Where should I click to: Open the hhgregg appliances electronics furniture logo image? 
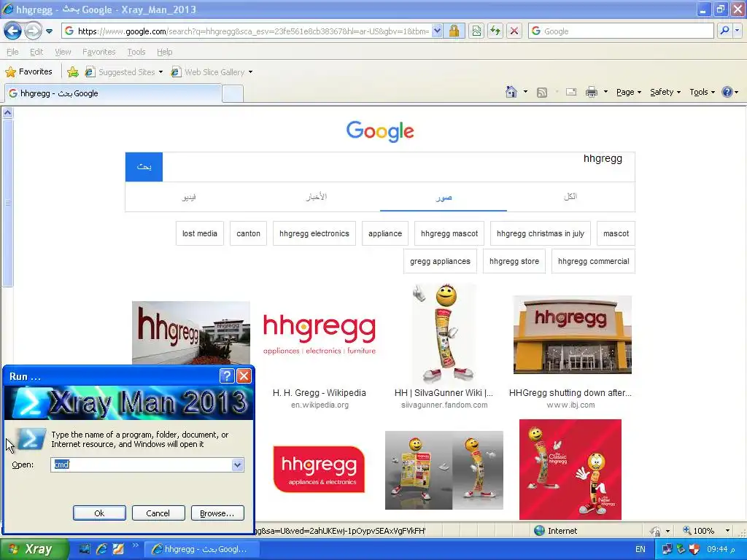[x=320, y=334]
